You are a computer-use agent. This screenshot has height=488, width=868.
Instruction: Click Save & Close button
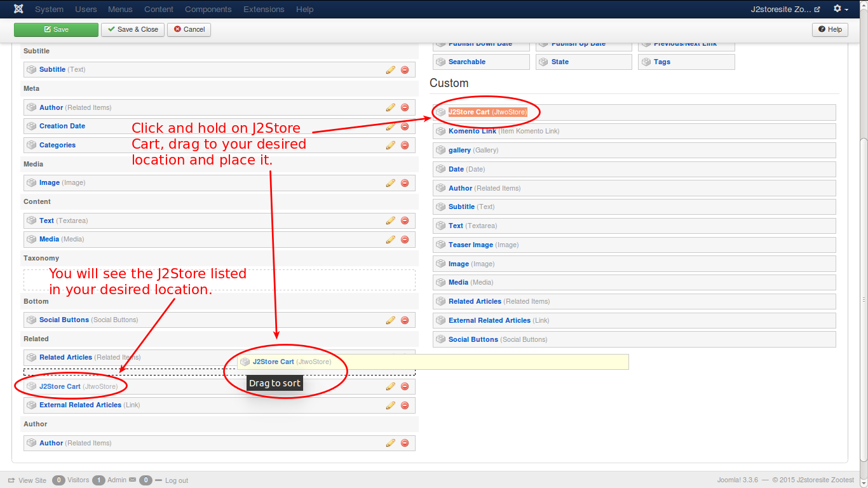133,30
